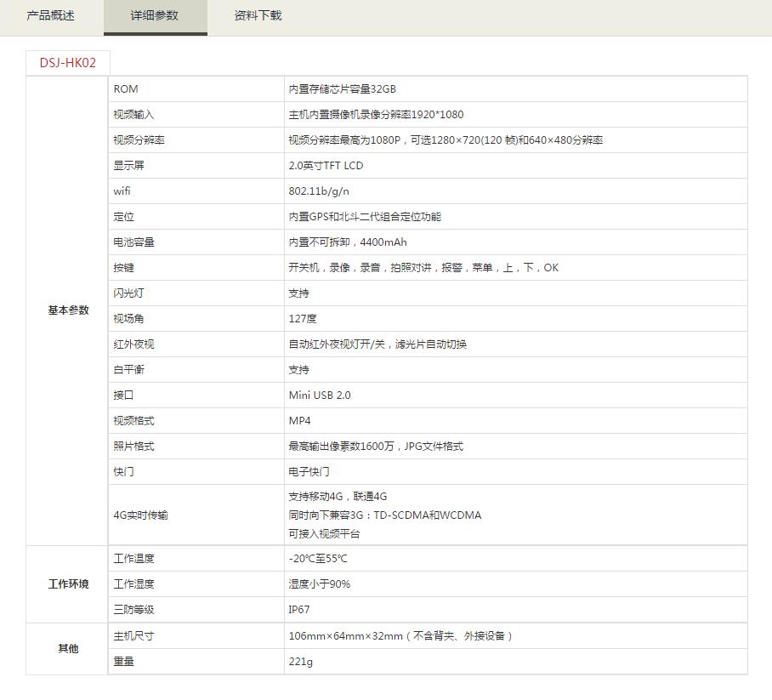Click the DSJ-HK02 model tab
772x700 pixels.
tap(68, 63)
